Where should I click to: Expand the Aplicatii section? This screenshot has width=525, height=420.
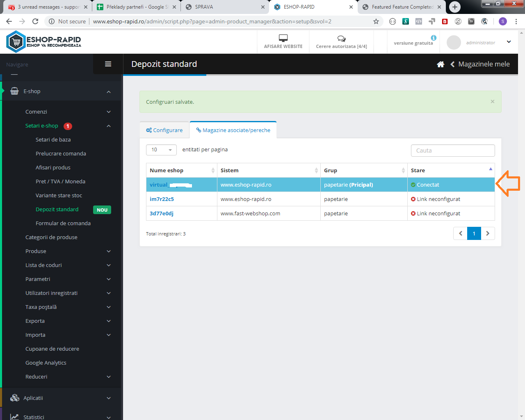click(x=109, y=398)
